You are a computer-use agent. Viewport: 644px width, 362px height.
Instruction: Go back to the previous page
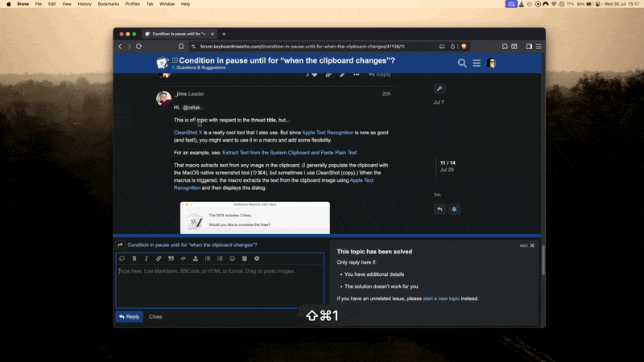[x=120, y=47]
